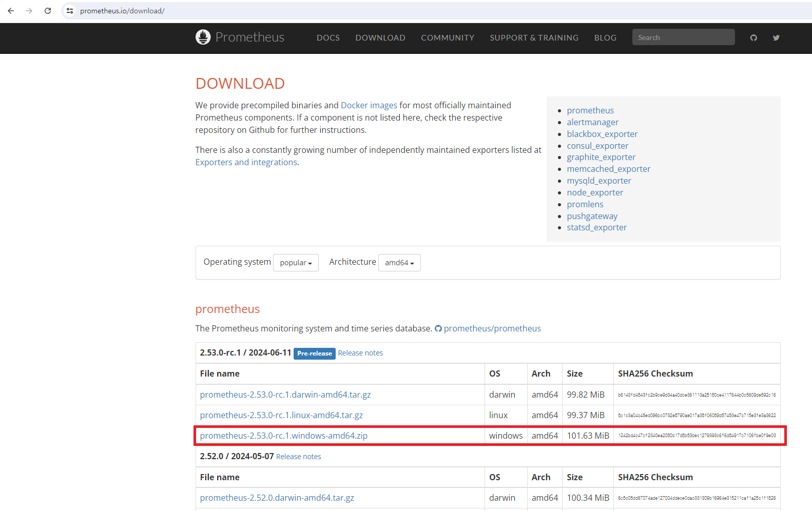Open the DOCS menu item

(x=328, y=37)
